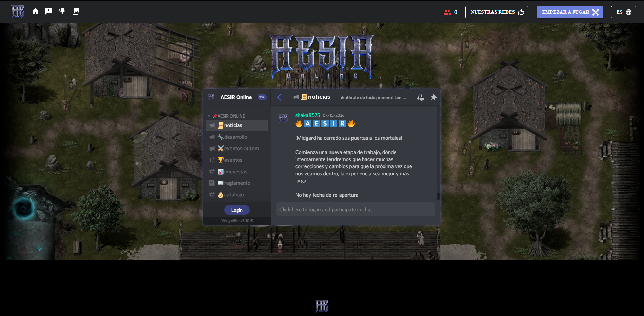Click the 1.1K member count badge
Viewport: 644px width, 316px height.
click(262, 97)
